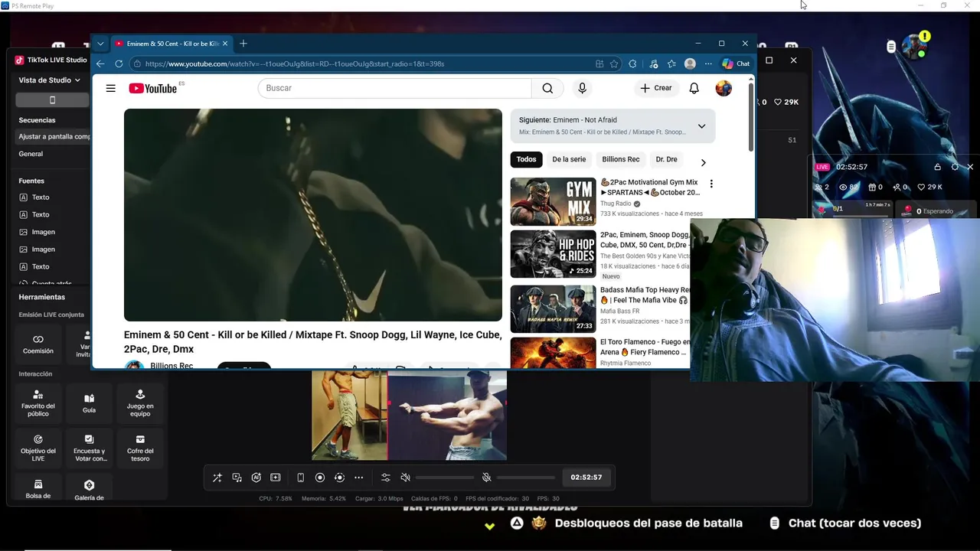The image size is (980, 551).
Task: Add this page to browser favorites star
Action: pyautogui.click(x=614, y=64)
